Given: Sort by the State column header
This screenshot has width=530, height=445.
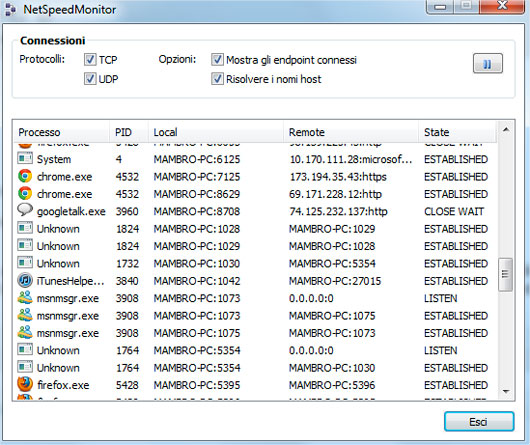Looking at the screenshot, I should 457,132.
